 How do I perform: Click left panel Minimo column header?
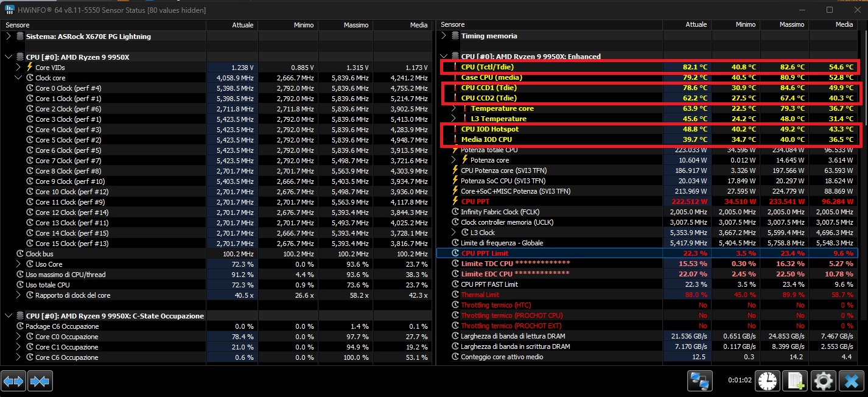pos(287,25)
